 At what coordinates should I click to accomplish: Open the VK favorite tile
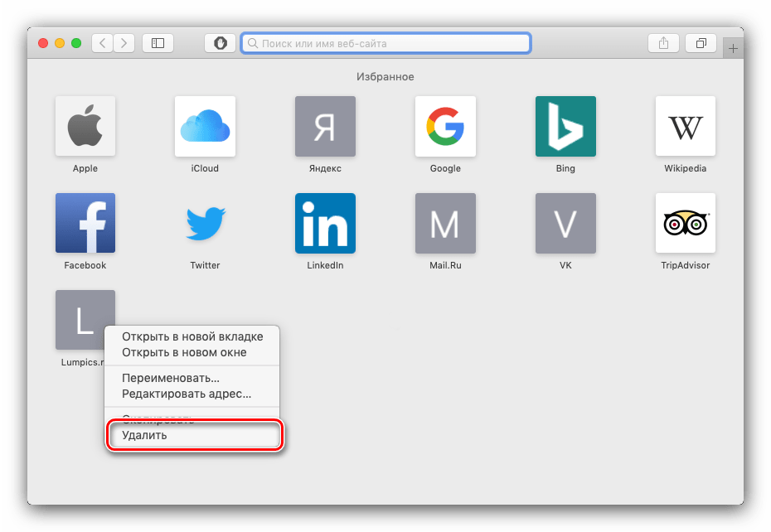point(565,224)
